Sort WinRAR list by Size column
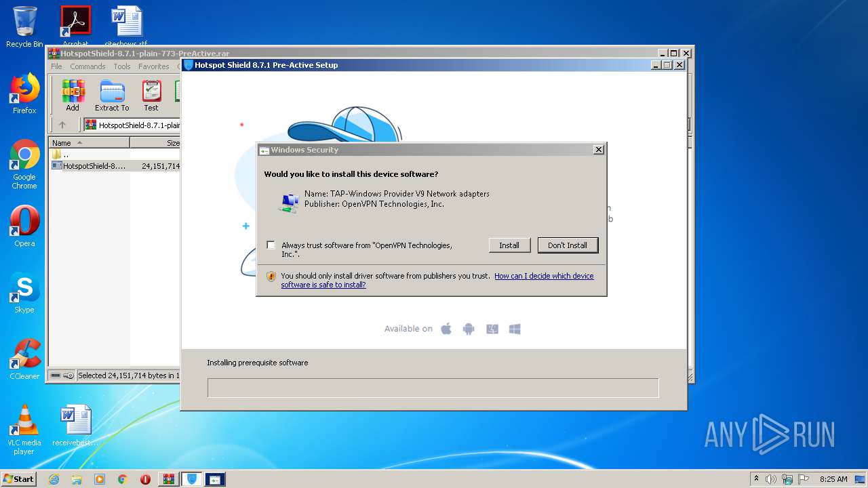This screenshot has width=868, height=488. coord(155,143)
